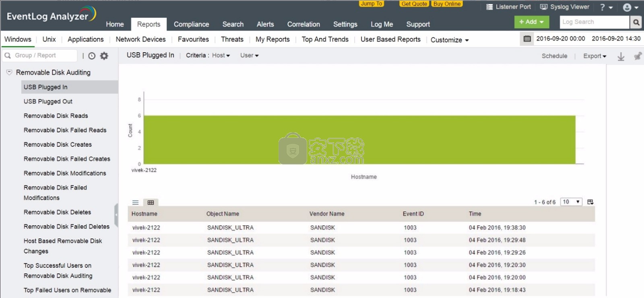Screen dimensions: 644x298
Task: Open the help question mark menu
Action: pyautogui.click(x=606, y=7)
